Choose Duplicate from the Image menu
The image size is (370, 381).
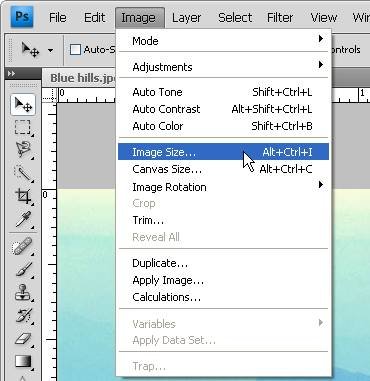[223, 263]
